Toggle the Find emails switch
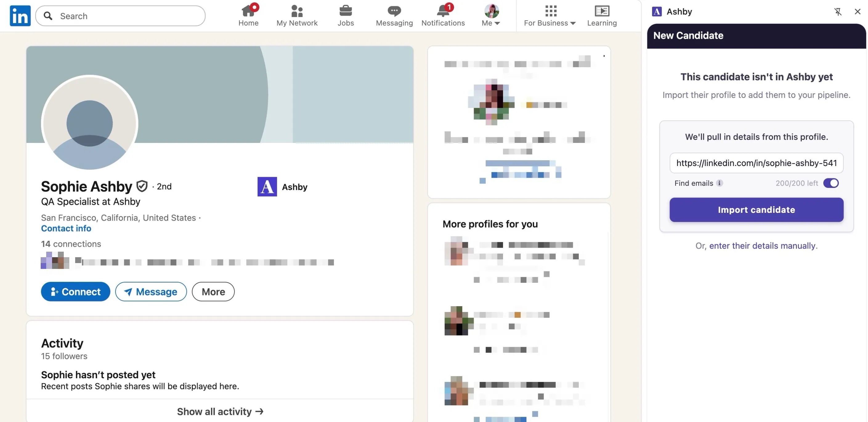Image resolution: width=868 pixels, height=422 pixels. tap(831, 183)
